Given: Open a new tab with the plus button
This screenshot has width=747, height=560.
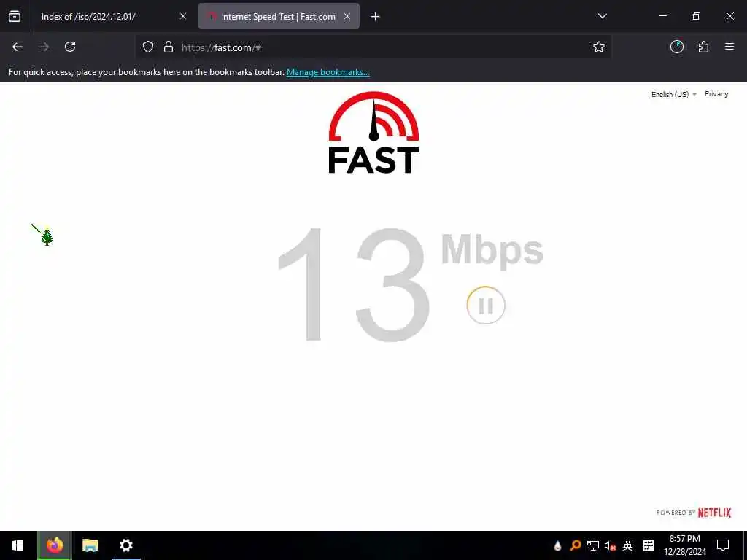Looking at the screenshot, I should point(376,17).
